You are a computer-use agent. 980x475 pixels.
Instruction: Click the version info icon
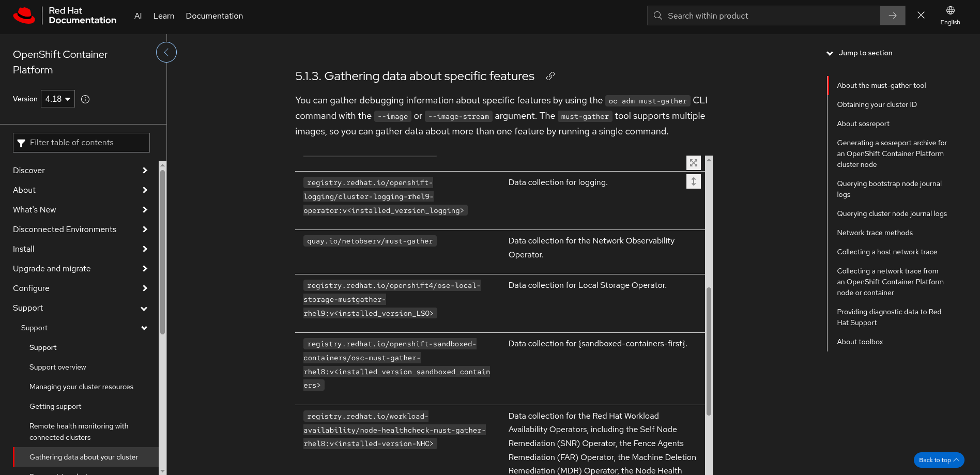click(x=85, y=99)
